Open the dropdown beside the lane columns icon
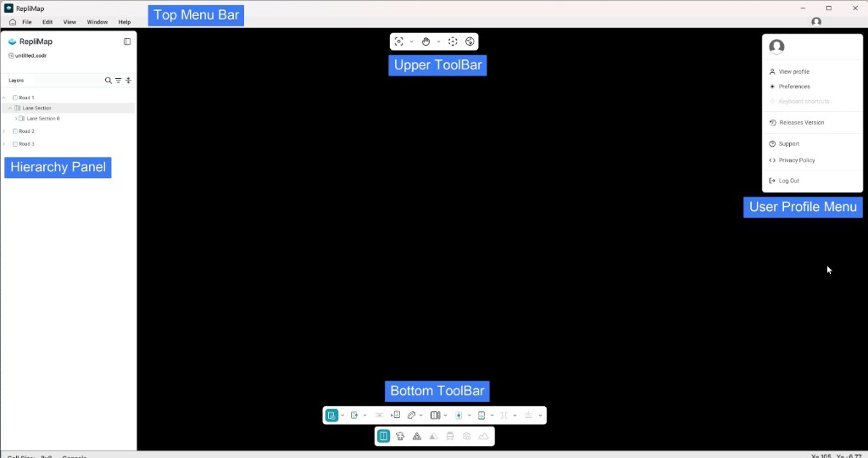This screenshot has width=868, height=458. coord(445,416)
